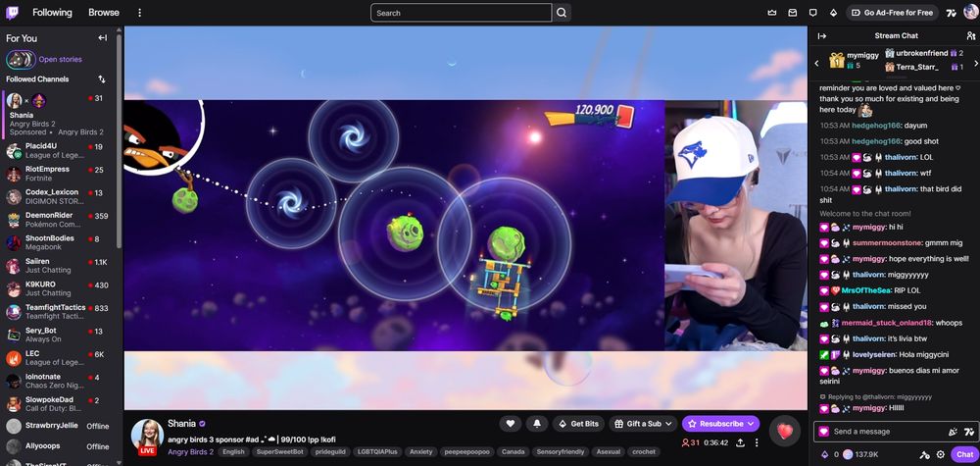Open the Bits diamond in top bar

click(833, 13)
